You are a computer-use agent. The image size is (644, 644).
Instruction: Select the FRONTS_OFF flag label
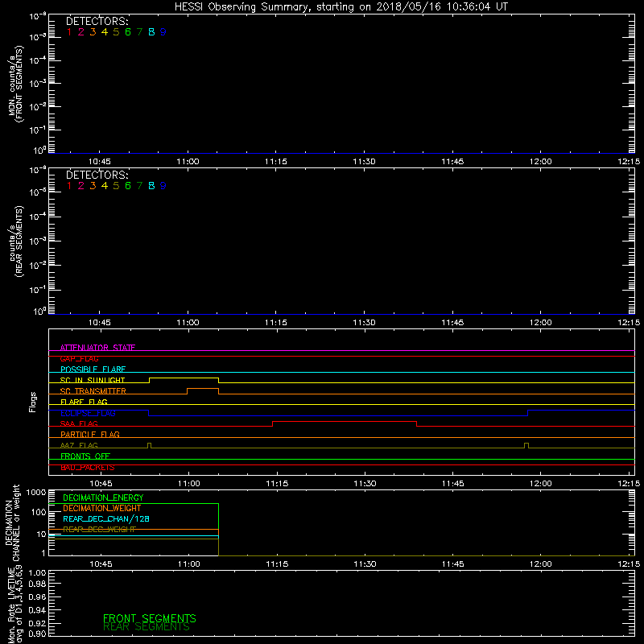[x=85, y=456]
